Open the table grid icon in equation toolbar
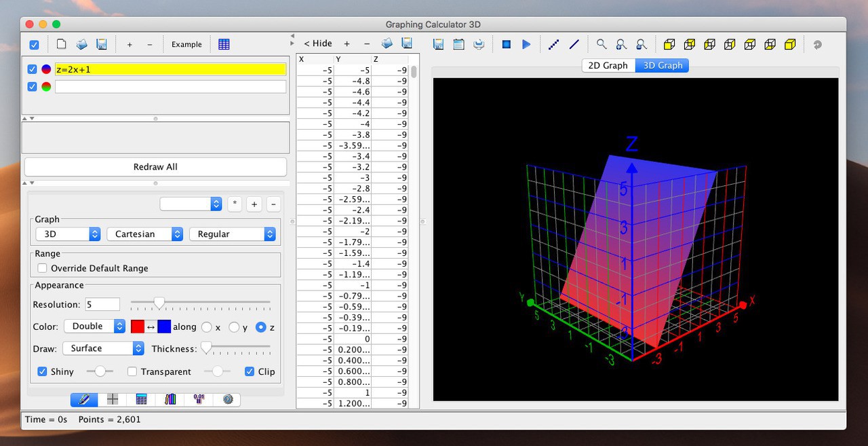868x446 pixels. [224, 44]
